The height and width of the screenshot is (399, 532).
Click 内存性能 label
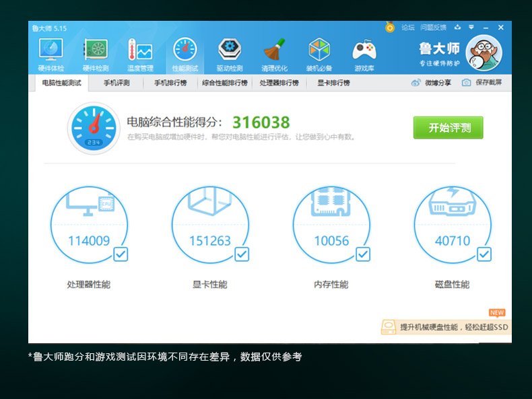pos(331,285)
